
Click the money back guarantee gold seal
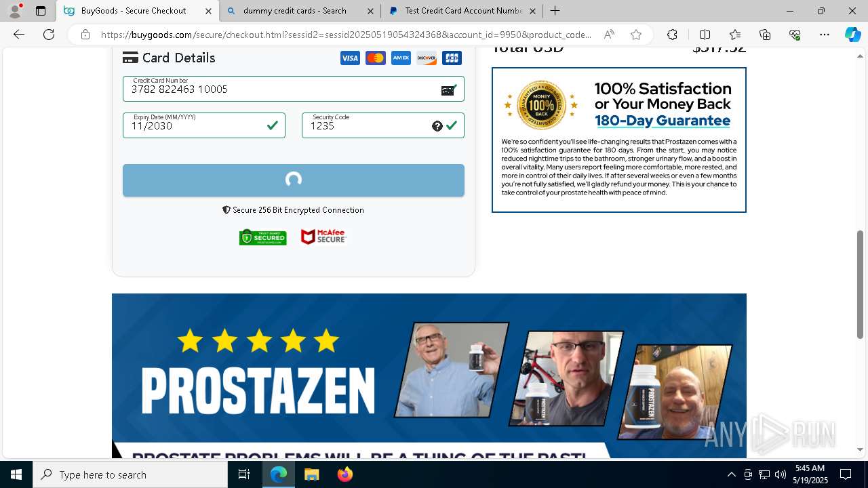(x=541, y=105)
